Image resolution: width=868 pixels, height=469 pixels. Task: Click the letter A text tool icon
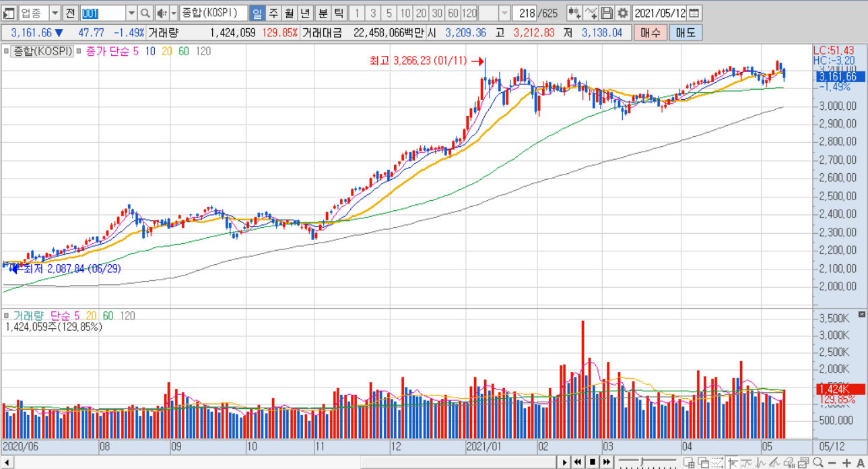point(861,462)
